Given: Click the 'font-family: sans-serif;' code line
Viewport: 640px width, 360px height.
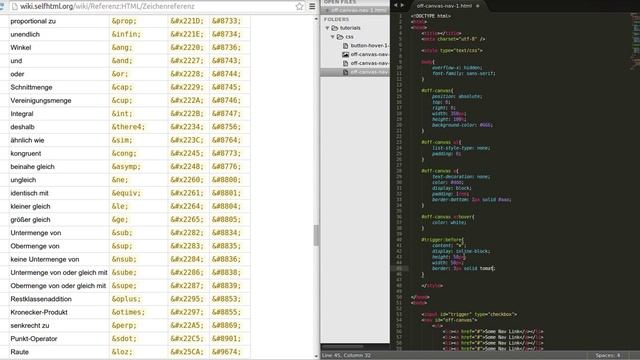Looking at the screenshot, I should [464, 73].
